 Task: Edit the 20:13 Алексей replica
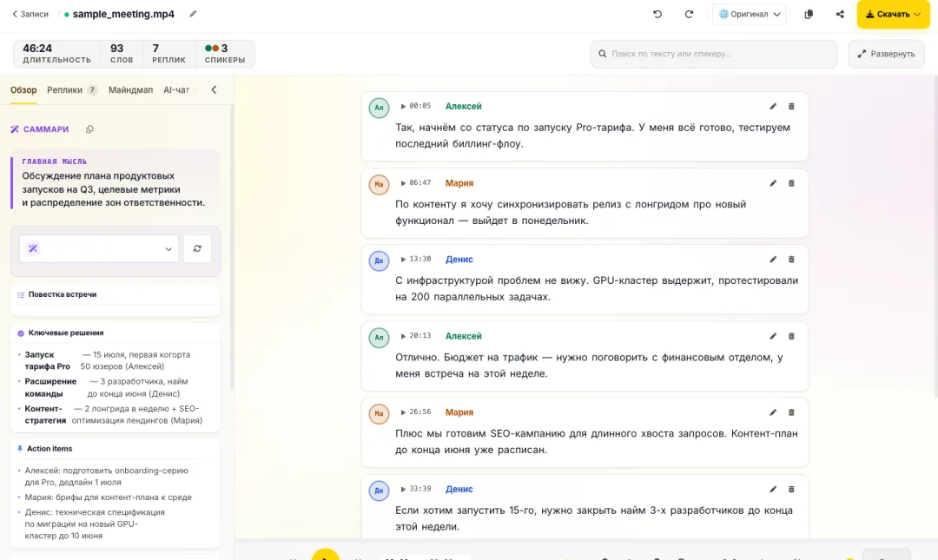[x=773, y=336]
